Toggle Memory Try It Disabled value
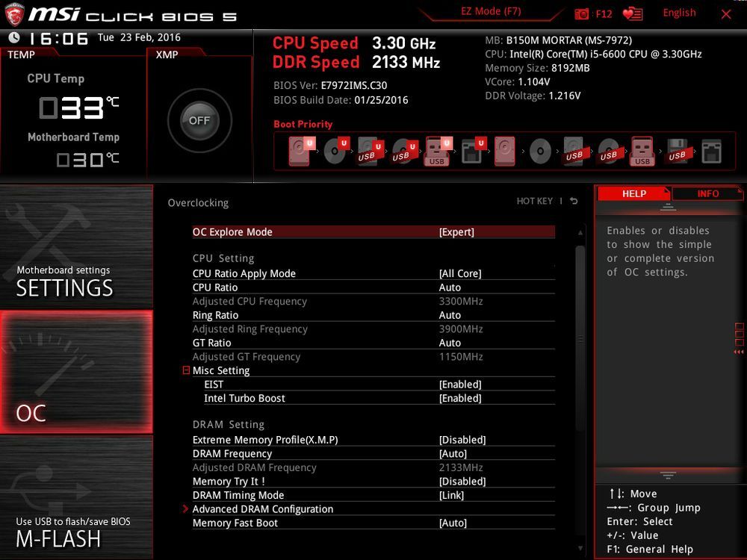Image resolution: width=747 pixels, height=560 pixels. (x=462, y=482)
